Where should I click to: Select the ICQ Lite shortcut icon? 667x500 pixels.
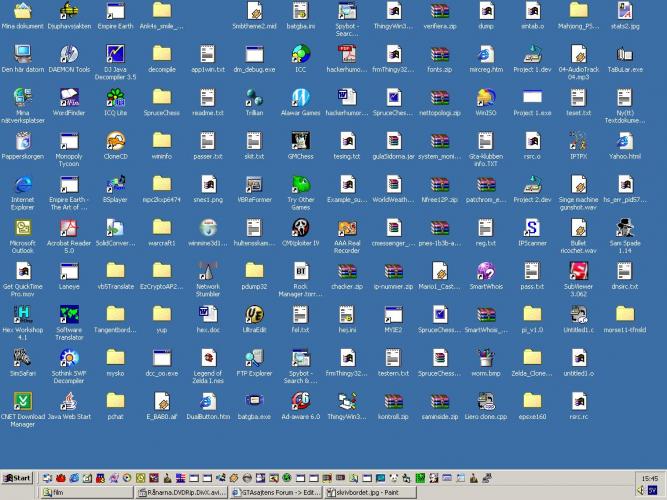[115, 98]
